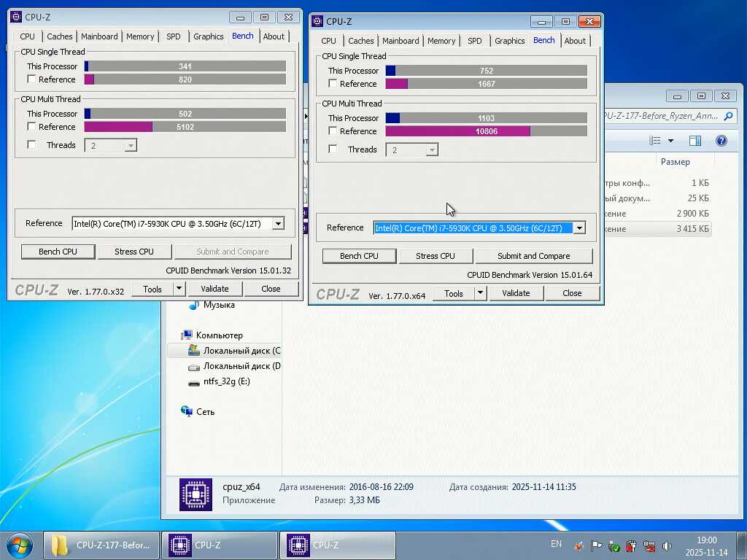
Task: Open the Mainboard tab in x32 window
Action: coord(99,36)
